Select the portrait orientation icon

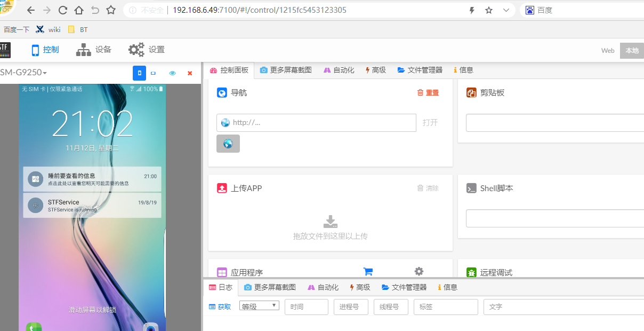click(139, 73)
